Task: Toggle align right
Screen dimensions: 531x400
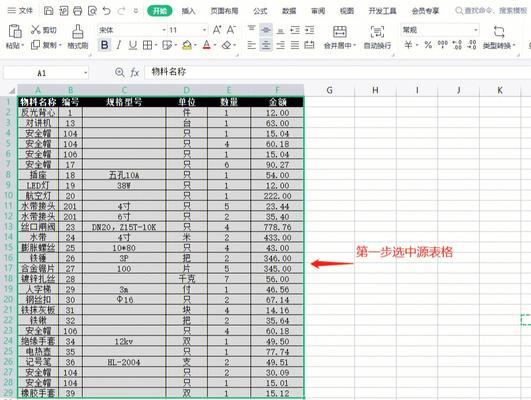Action: (280, 45)
